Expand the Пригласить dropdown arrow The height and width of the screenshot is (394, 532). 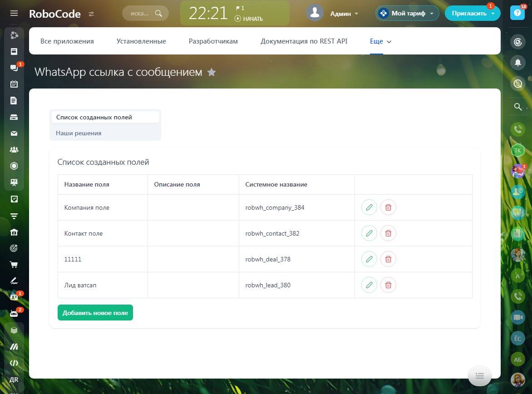pyautogui.click(x=493, y=14)
